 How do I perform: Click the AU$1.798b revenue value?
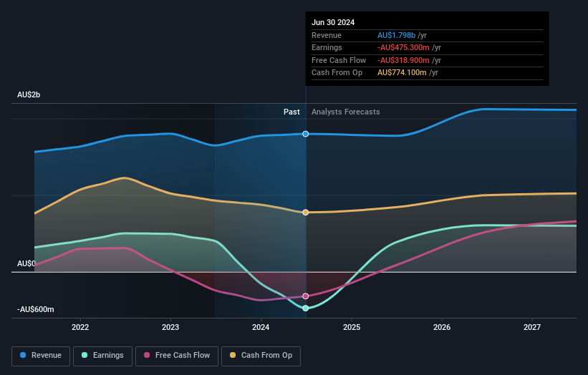point(396,35)
